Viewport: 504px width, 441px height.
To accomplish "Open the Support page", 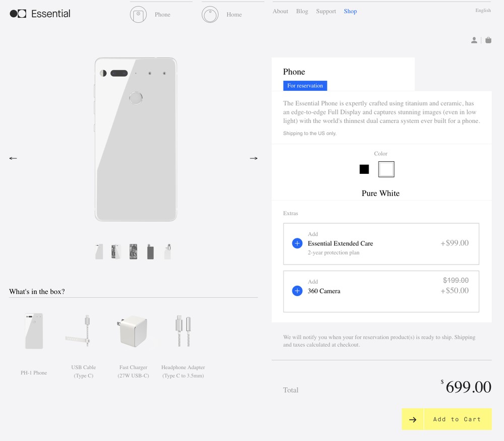I will (x=326, y=11).
